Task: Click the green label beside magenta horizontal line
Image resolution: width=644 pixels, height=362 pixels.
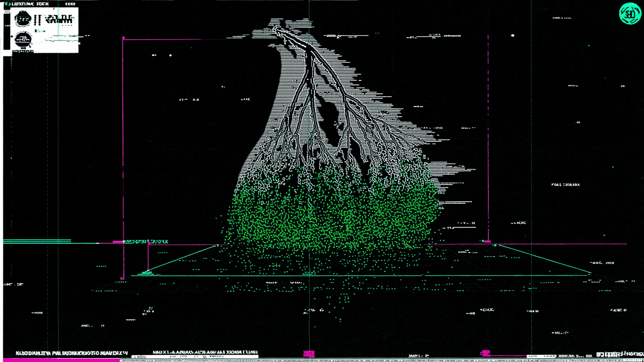Action: point(146,241)
